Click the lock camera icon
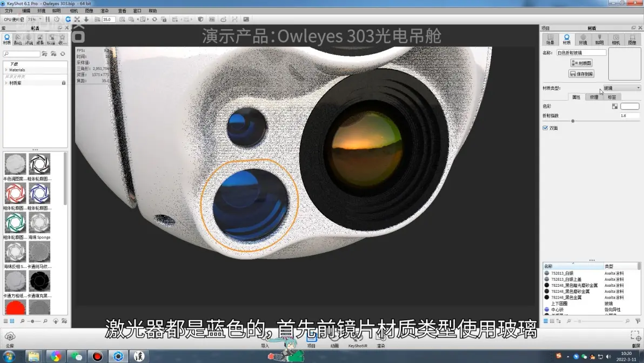 pos(164,19)
